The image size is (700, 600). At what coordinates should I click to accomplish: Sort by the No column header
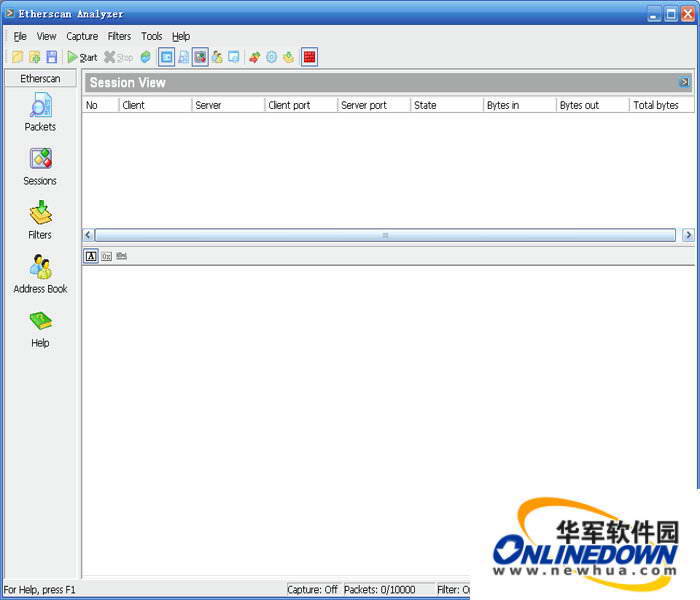(x=100, y=105)
